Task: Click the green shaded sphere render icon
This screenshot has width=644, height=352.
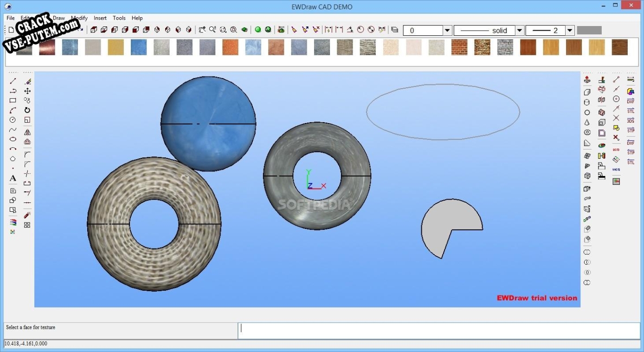Action: tap(258, 30)
